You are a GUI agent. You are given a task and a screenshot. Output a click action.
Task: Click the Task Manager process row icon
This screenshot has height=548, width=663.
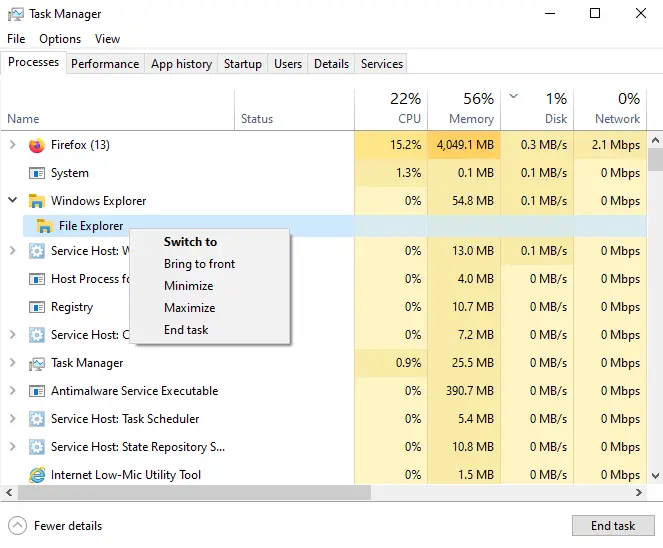coord(37,363)
